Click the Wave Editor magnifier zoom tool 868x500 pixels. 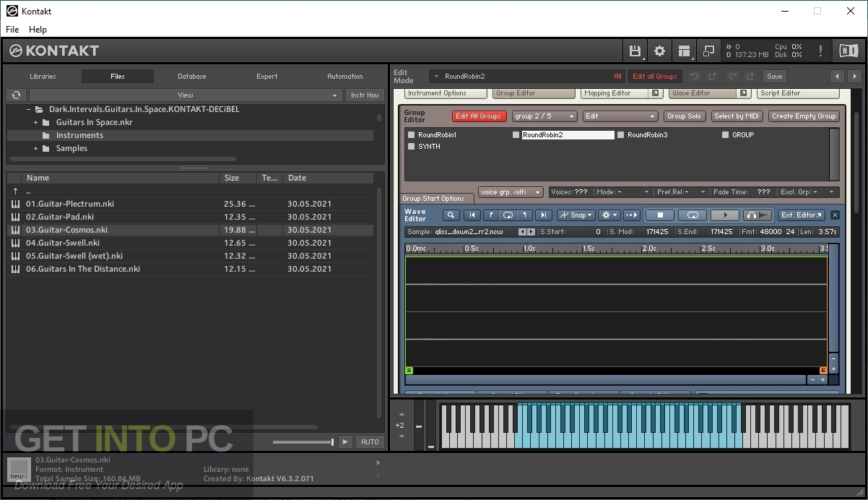pos(451,215)
